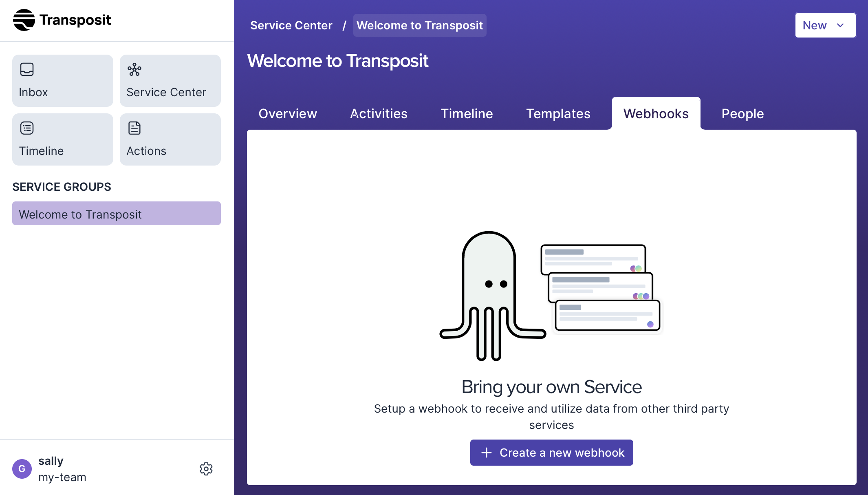Click the Actions document icon
Image resolution: width=868 pixels, height=495 pixels.
point(134,128)
